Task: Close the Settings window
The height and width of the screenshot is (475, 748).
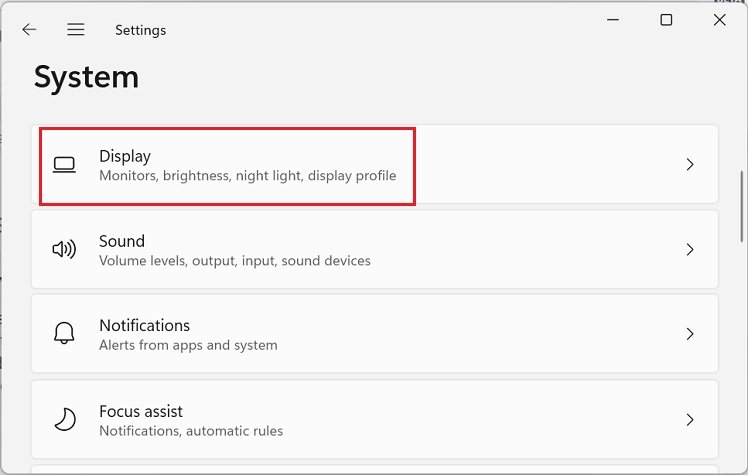Action: point(720,20)
